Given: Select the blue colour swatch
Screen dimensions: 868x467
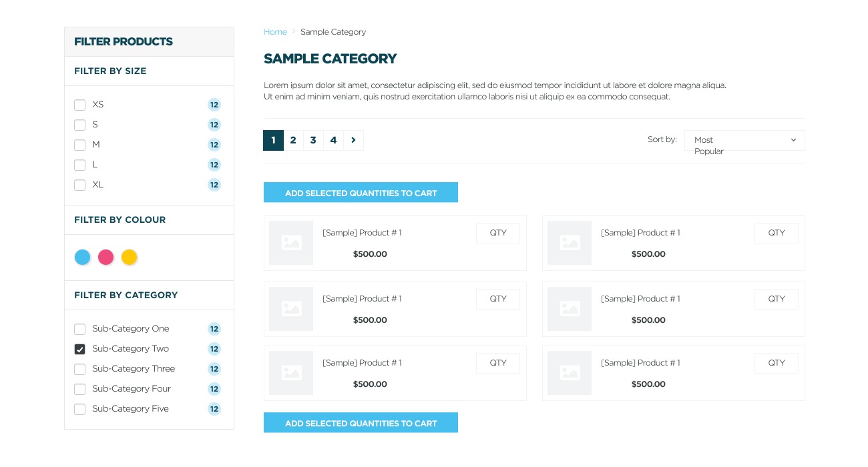Looking at the screenshot, I should point(83,257).
